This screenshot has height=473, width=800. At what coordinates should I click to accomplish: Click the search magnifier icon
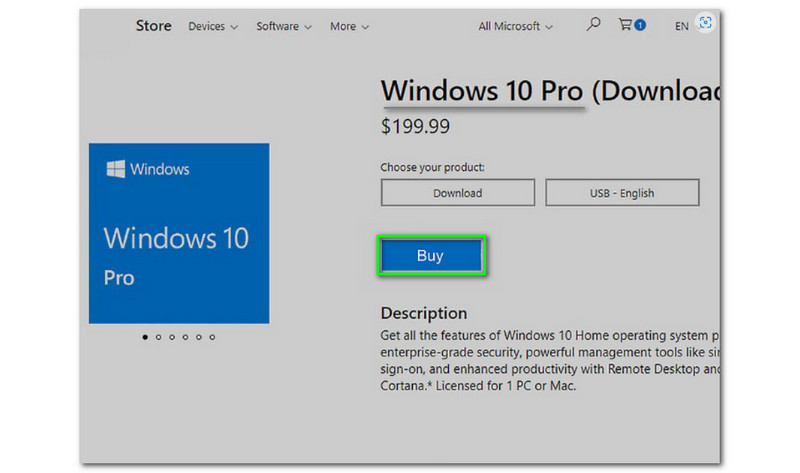point(593,25)
